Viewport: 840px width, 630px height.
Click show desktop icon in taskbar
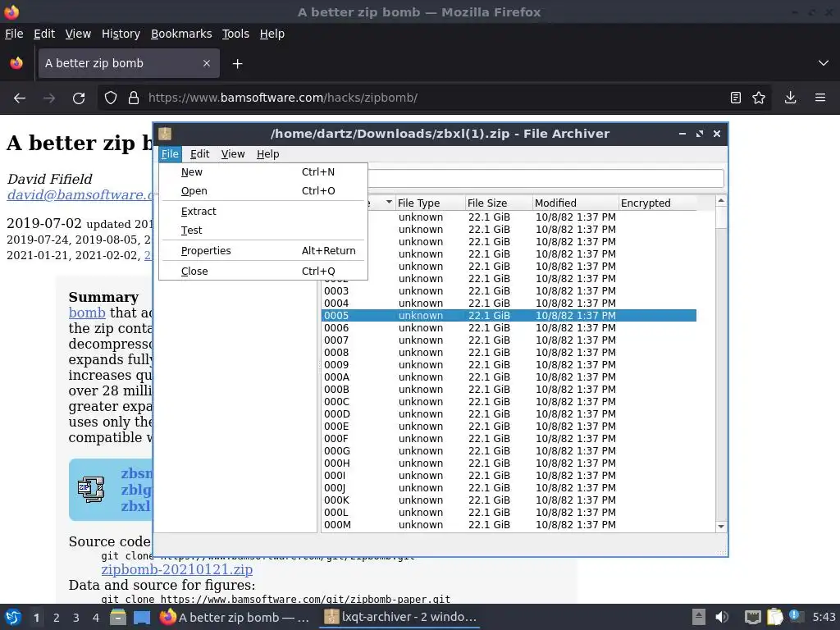click(142, 617)
